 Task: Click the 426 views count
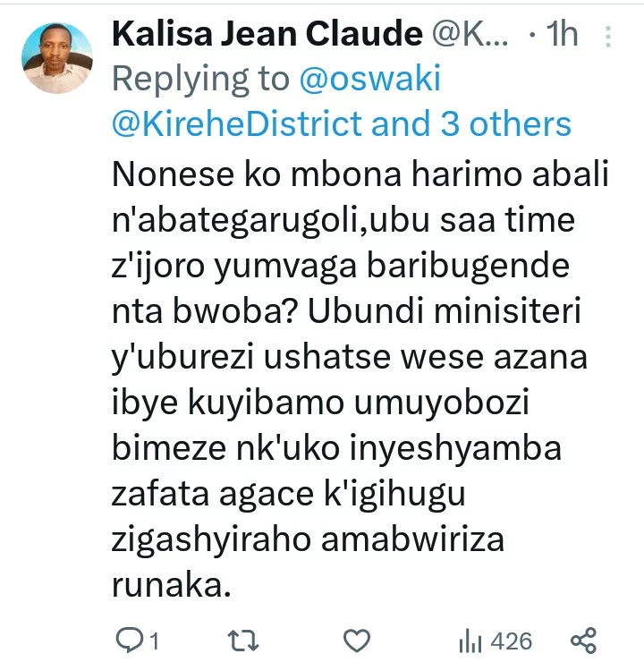point(512,641)
